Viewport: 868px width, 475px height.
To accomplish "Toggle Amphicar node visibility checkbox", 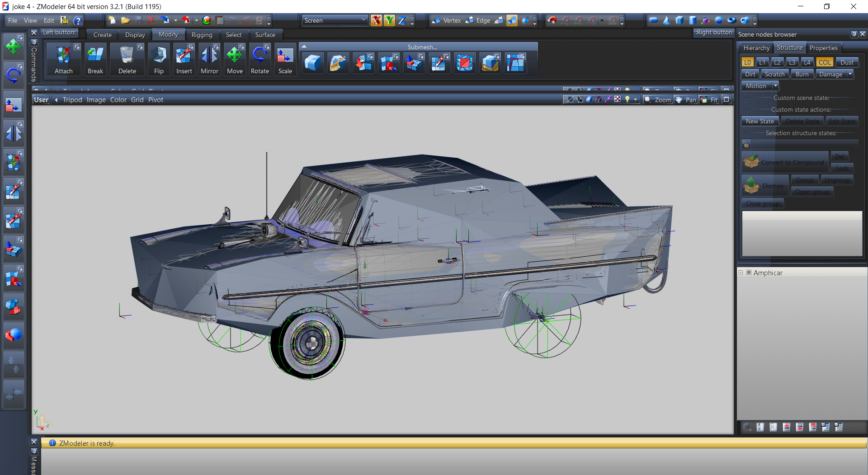I will click(749, 273).
